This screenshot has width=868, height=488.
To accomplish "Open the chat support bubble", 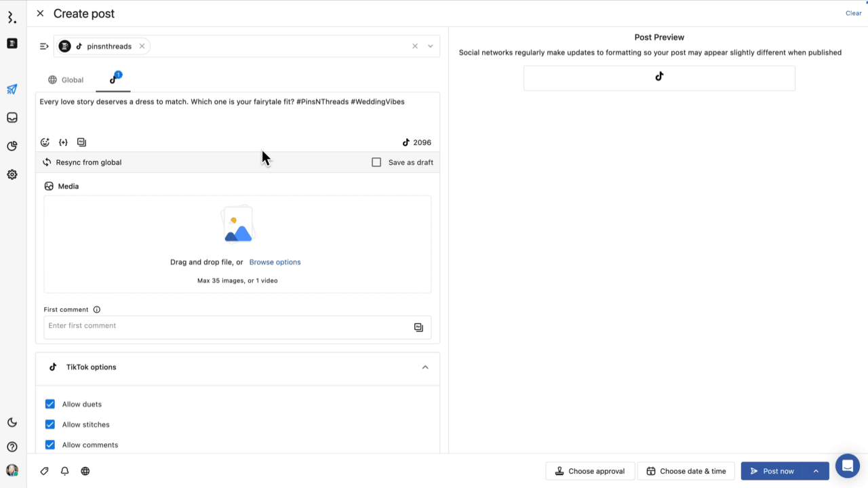I will (x=847, y=466).
